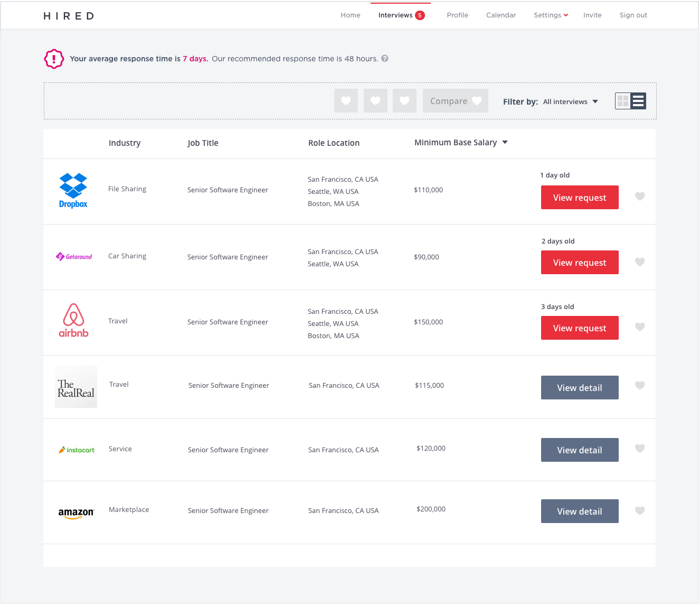Viewport: 700px width, 606px height.
Task: View detail for Amazon
Action: [x=580, y=511]
